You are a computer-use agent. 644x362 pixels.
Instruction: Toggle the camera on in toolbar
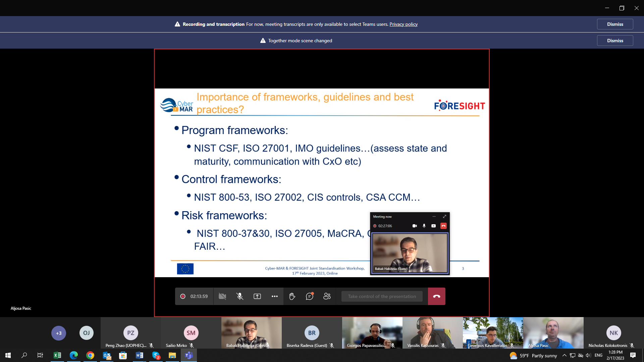[222, 296]
